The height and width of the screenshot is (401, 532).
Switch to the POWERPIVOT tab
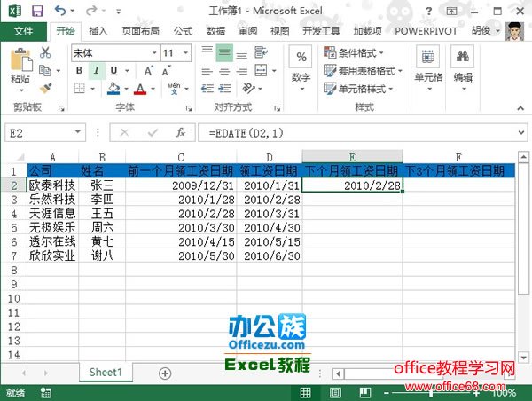point(426,31)
